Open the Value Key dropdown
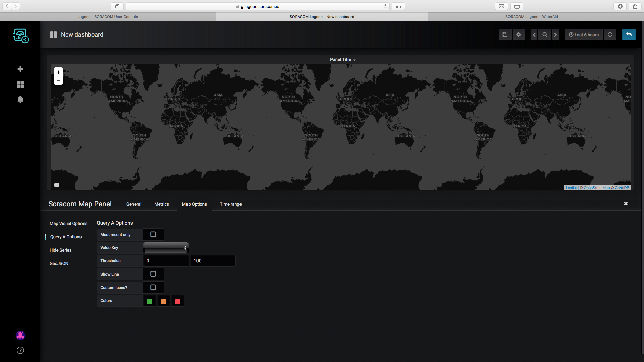Viewport: 644px width, 362px height. 166,248
